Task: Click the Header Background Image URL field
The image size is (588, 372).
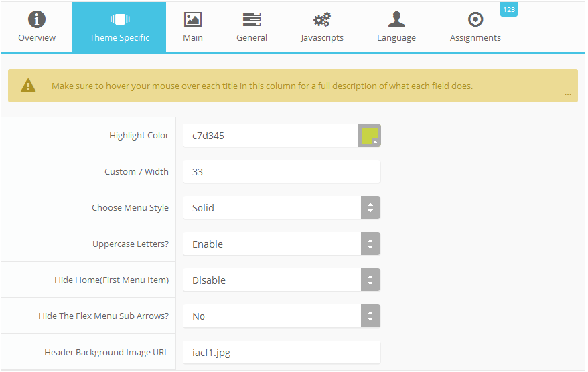Action: (281, 352)
